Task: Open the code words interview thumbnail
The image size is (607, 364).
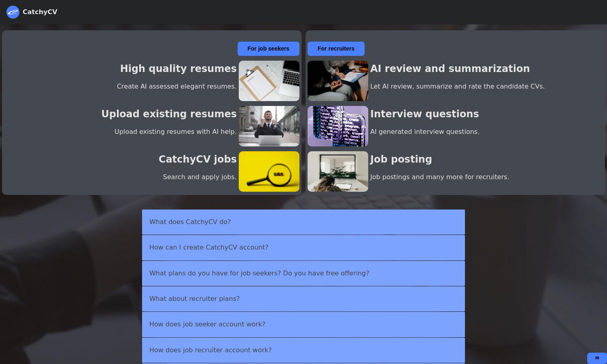Action: point(338,126)
